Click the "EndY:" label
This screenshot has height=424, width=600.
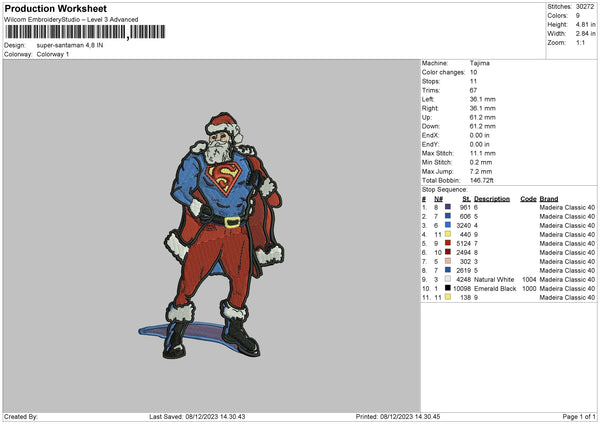(x=430, y=144)
